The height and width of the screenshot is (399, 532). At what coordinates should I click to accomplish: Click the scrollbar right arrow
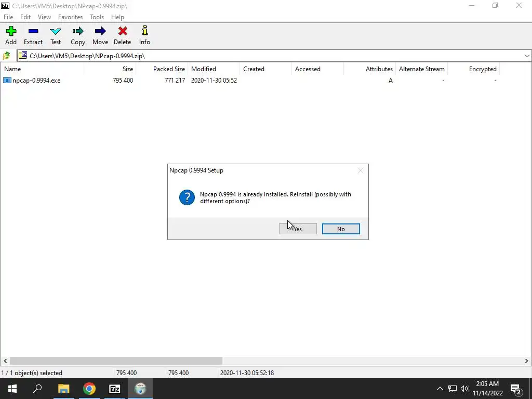[527, 361]
